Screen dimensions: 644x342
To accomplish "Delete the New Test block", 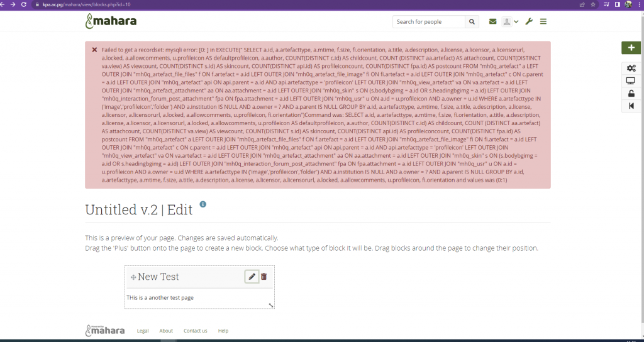I will click(264, 277).
